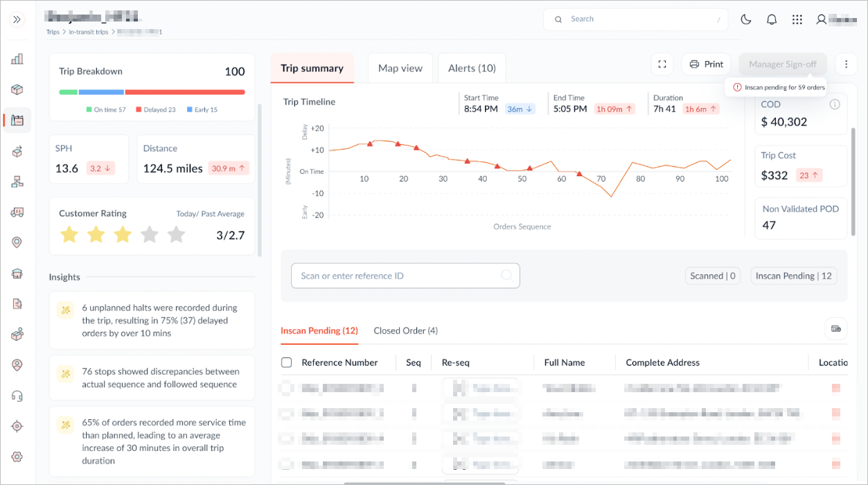The height and width of the screenshot is (485, 868).
Task: Open the user profile icon
Action: tap(821, 19)
